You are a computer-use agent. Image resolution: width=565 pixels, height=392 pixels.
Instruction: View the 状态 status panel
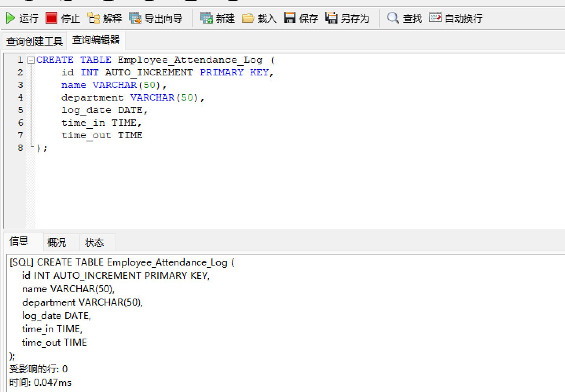94,242
